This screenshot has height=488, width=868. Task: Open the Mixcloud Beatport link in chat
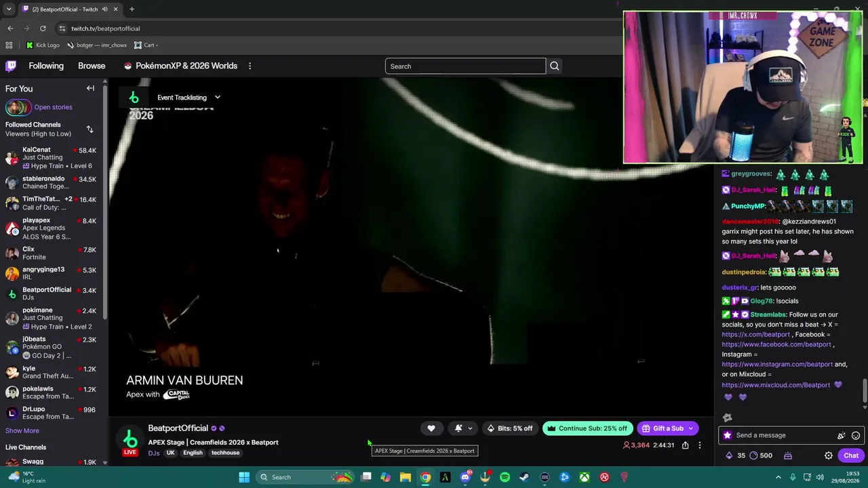[x=776, y=385]
